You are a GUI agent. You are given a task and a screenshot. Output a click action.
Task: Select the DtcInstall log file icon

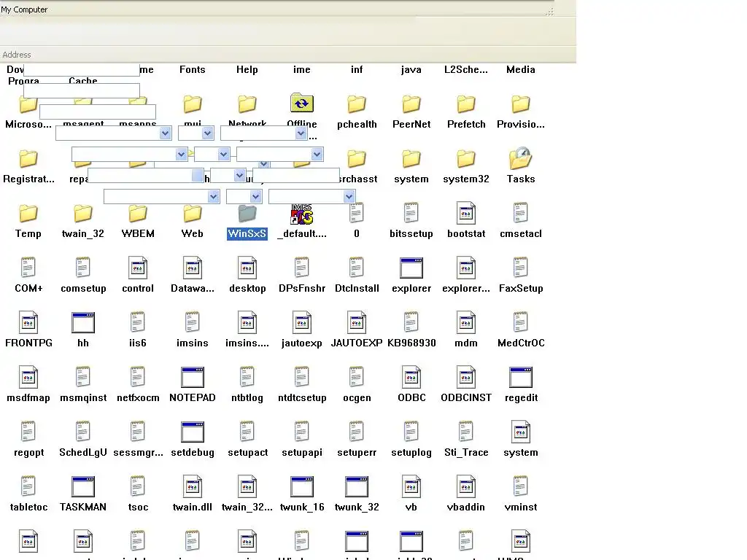(356, 267)
